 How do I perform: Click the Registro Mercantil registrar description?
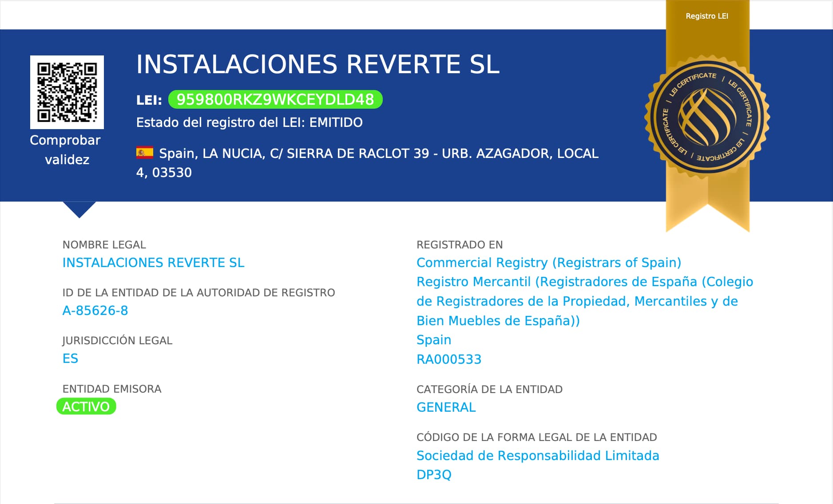[584, 301]
